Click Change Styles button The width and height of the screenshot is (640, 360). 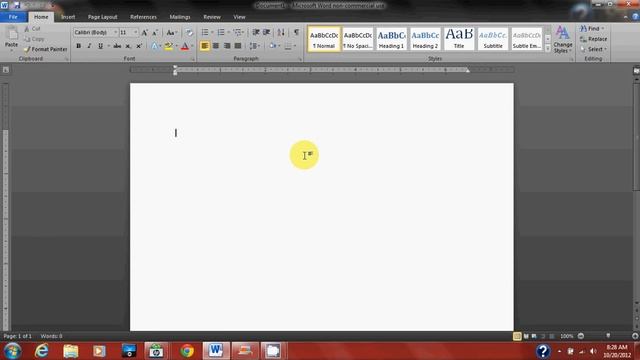pyautogui.click(x=563, y=40)
